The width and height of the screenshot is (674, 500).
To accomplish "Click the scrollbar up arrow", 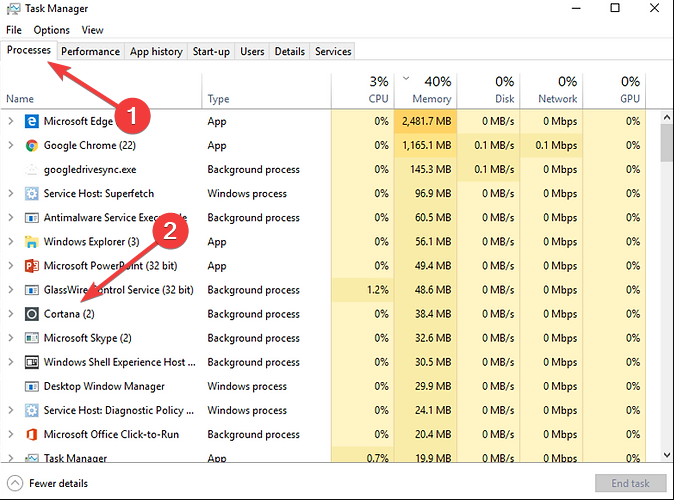I will click(667, 117).
